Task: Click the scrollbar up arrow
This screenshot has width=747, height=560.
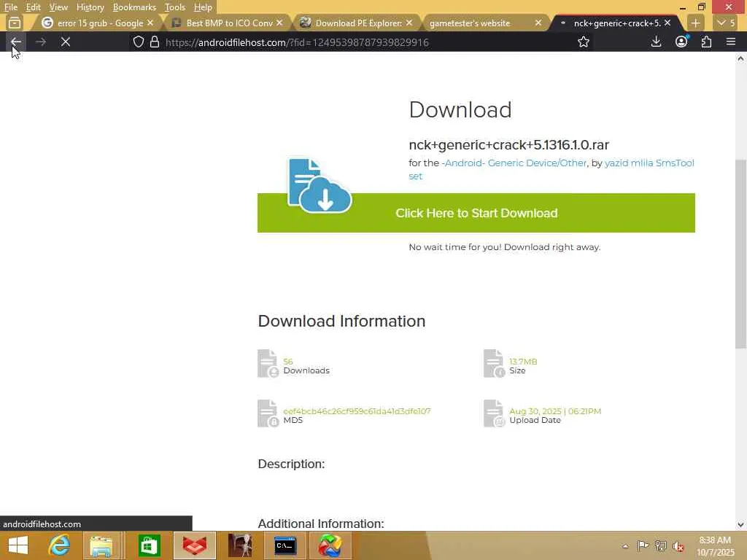Action: point(740,58)
